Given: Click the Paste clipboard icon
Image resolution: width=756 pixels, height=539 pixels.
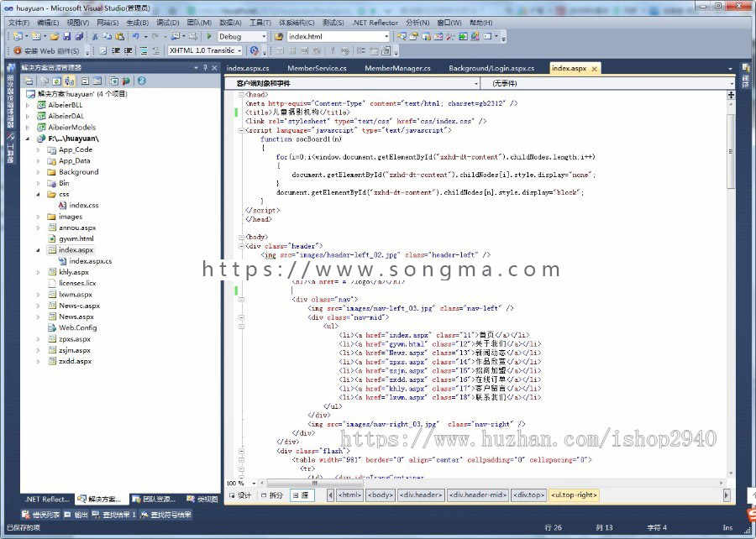Looking at the screenshot, I should pos(119,37).
